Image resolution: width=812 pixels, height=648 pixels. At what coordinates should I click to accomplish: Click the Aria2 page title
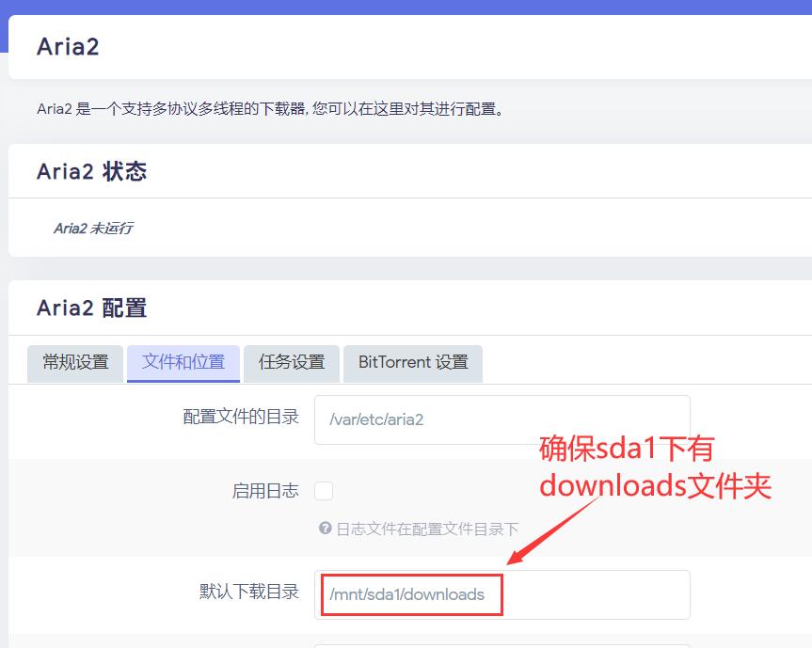(x=68, y=47)
